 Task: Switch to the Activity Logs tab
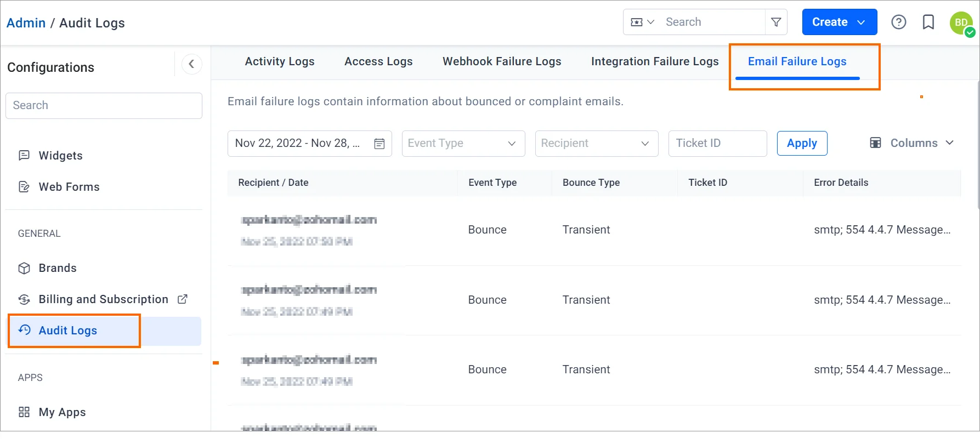tap(280, 61)
